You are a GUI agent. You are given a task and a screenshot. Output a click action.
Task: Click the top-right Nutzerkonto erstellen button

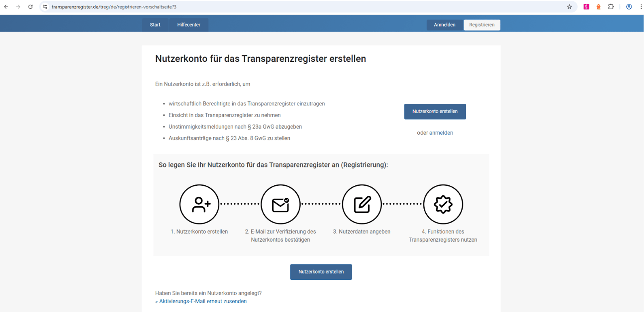[x=435, y=111]
